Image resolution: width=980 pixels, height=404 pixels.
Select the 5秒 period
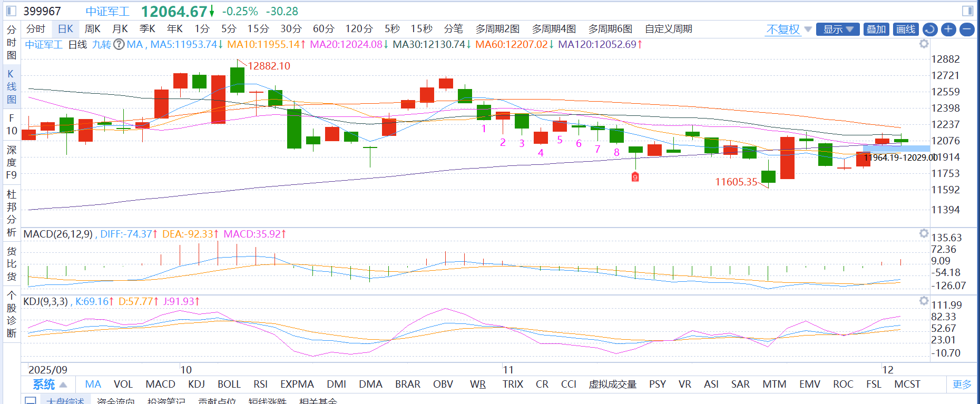(x=392, y=29)
